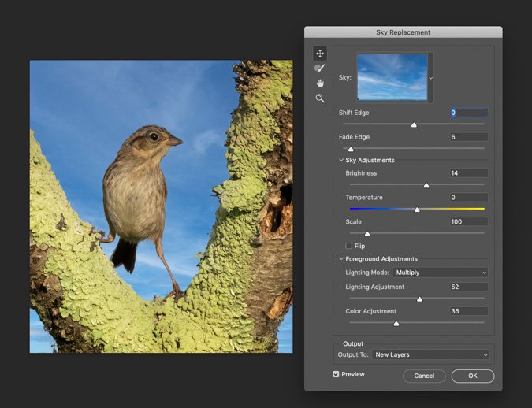Select the Hand tool

320,83
